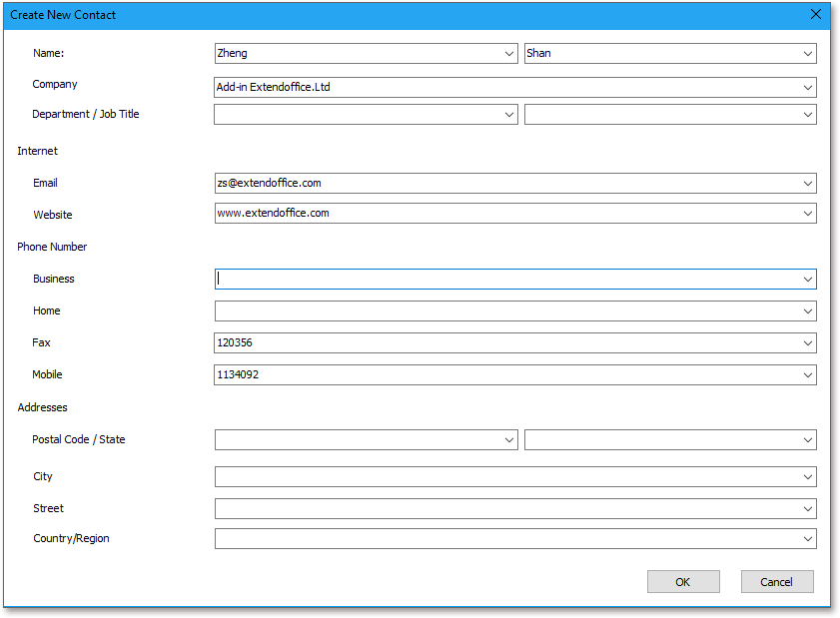The image size is (840, 618).
Task: Expand the Business phone number dropdown
Action: pos(807,279)
